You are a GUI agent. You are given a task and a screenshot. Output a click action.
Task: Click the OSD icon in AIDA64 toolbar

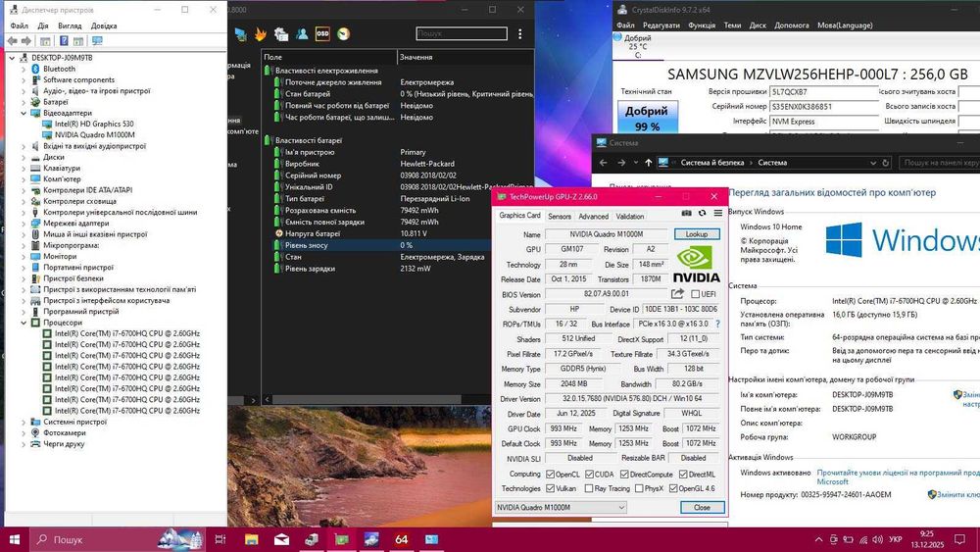322,33
